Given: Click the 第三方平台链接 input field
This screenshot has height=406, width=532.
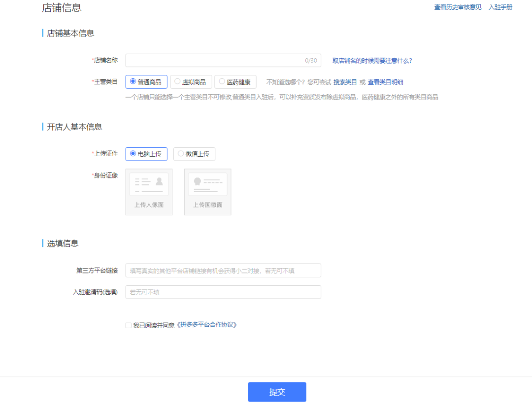Looking at the screenshot, I should point(223,271).
